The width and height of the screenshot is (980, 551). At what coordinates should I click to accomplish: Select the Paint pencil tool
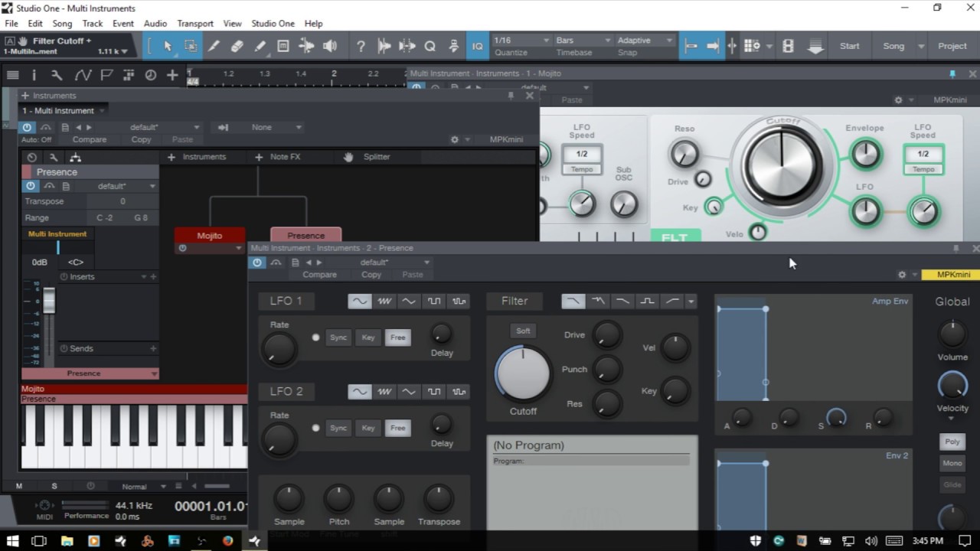(260, 46)
